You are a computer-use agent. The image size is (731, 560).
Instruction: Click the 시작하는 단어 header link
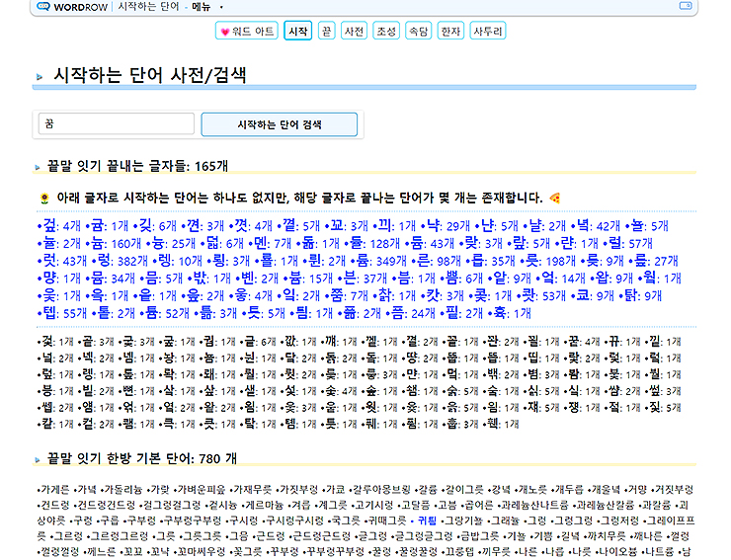click(148, 7)
